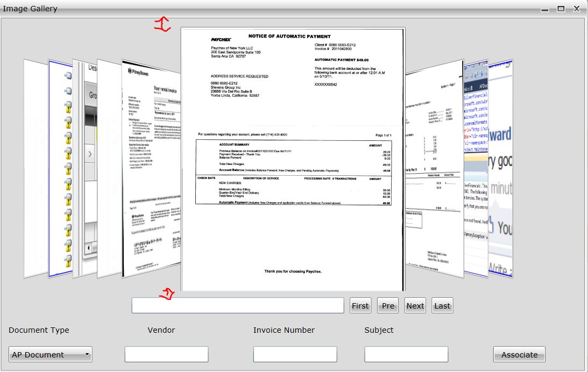Click the First navigation button
Viewport: 588px width, 372px height.
[360, 306]
